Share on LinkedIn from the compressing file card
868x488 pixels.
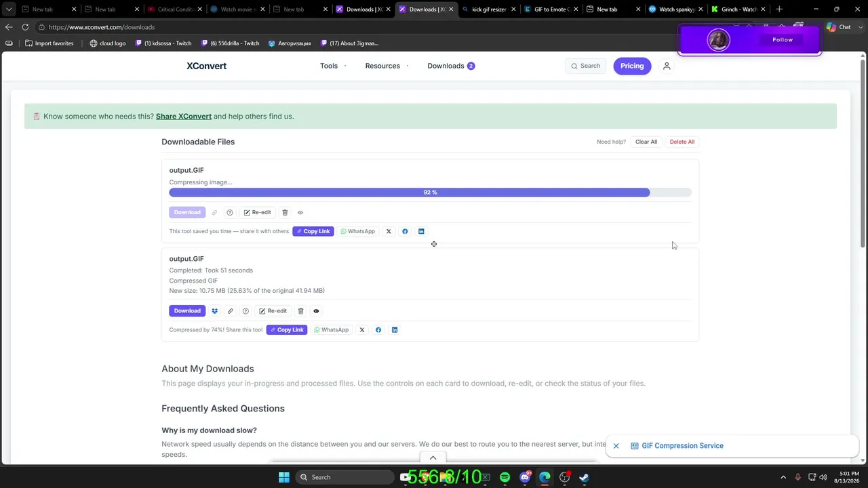pos(421,232)
